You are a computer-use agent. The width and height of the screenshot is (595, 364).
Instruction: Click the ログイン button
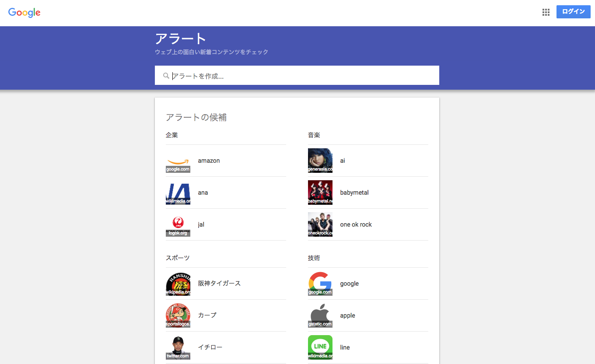[574, 12]
